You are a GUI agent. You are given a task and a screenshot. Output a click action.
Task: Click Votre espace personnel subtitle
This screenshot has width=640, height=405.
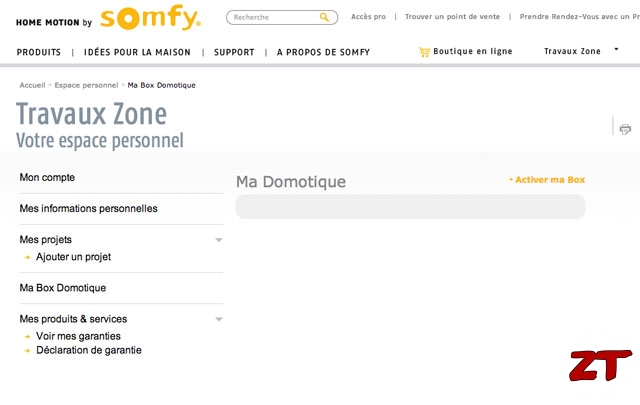tap(100, 140)
